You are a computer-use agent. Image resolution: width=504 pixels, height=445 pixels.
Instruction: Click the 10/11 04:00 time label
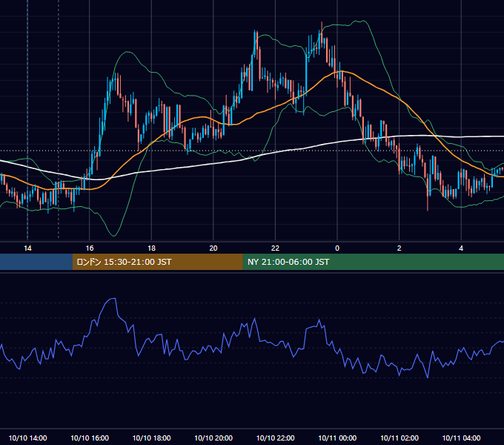pos(461,438)
